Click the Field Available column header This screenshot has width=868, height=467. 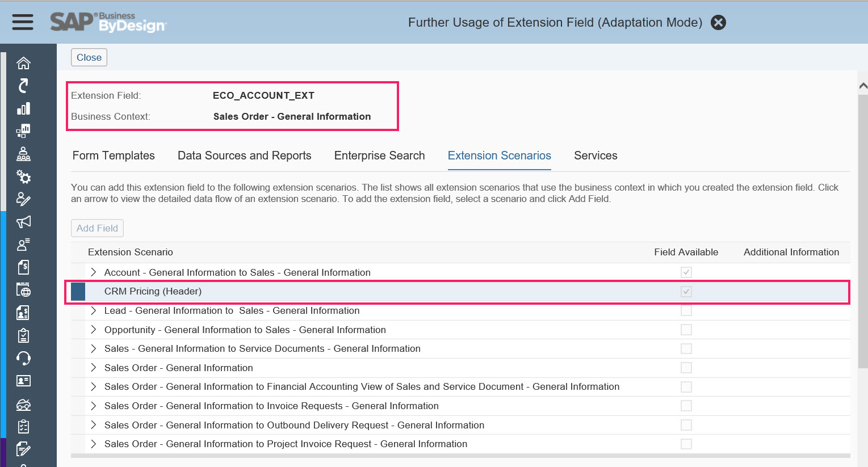[x=686, y=252]
